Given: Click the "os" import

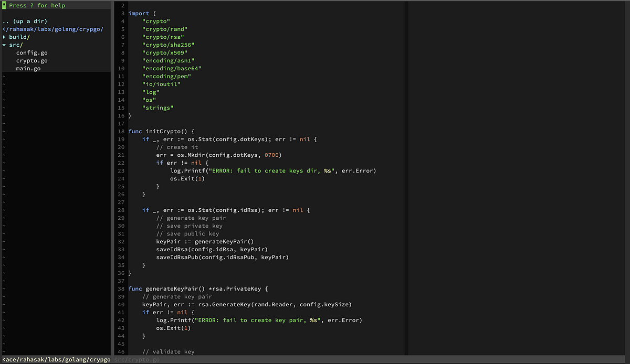Looking at the screenshot, I should tap(149, 100).
